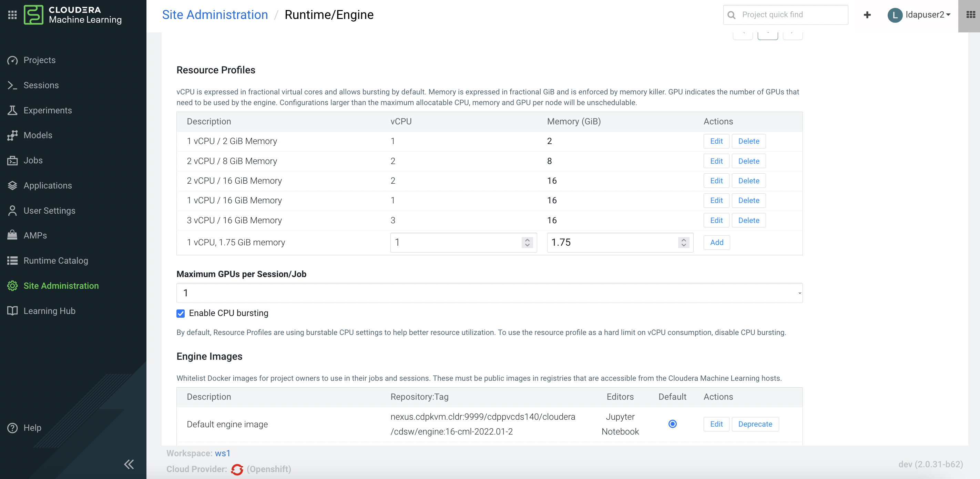The width and height of the screenshot is (980, 479).
Task: Go to Applications in sidebar
Action: pos(48,185)
